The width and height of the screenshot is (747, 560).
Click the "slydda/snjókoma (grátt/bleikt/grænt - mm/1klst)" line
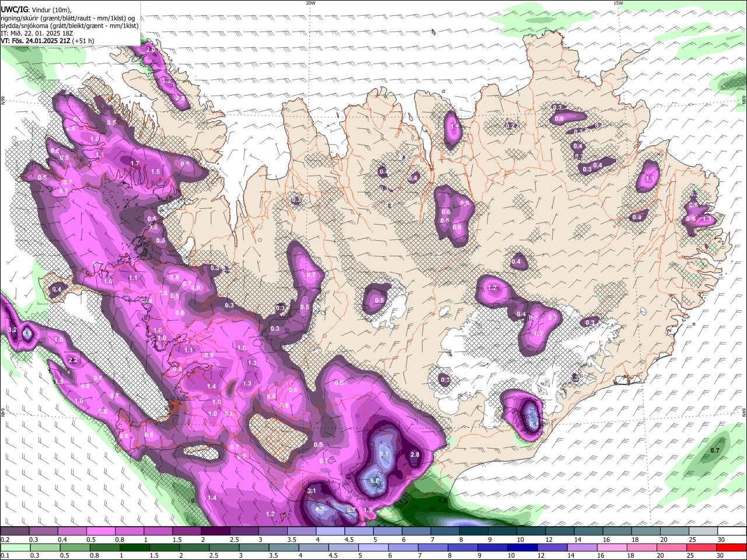(x=69, y=26)
